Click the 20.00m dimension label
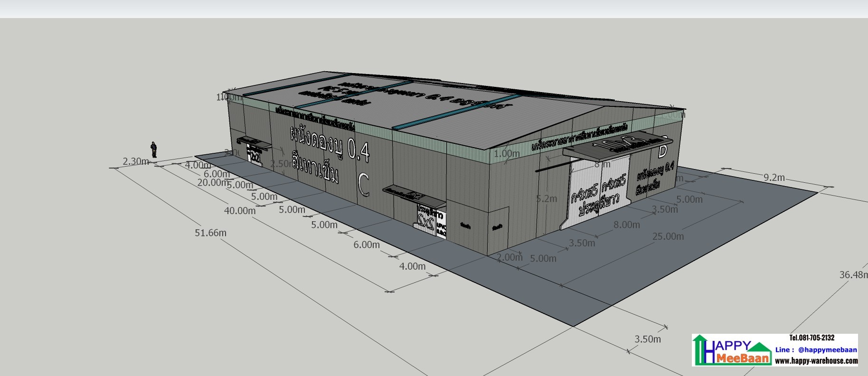 point(213,182)
